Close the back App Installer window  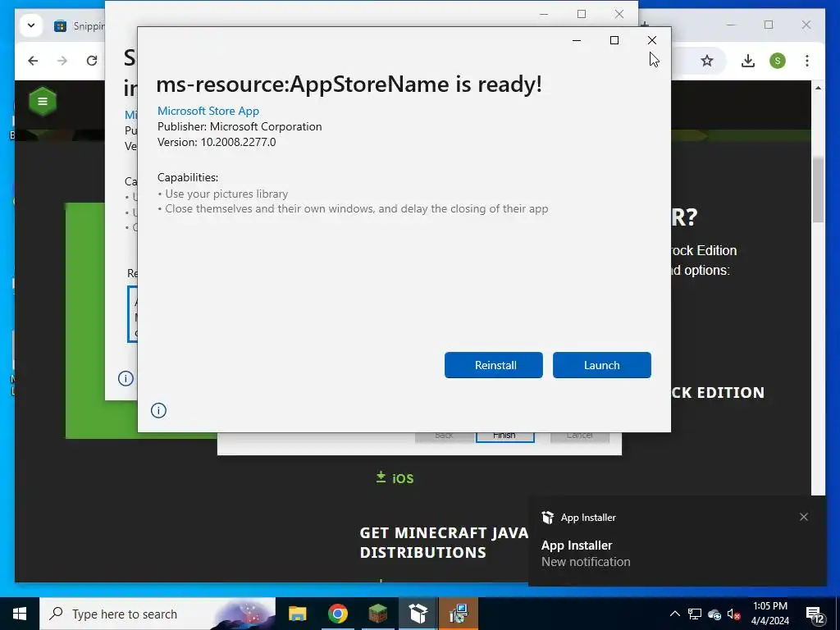[x=619, y=14]
